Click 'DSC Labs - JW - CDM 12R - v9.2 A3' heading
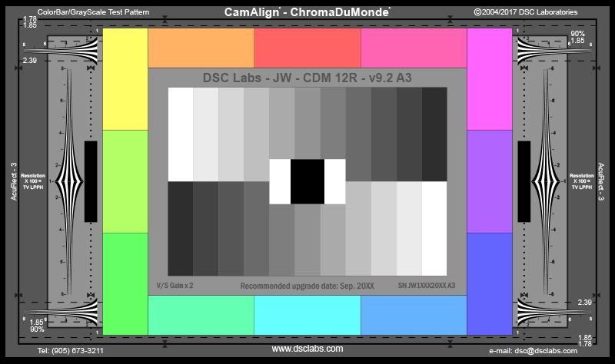 click(307, 78)
